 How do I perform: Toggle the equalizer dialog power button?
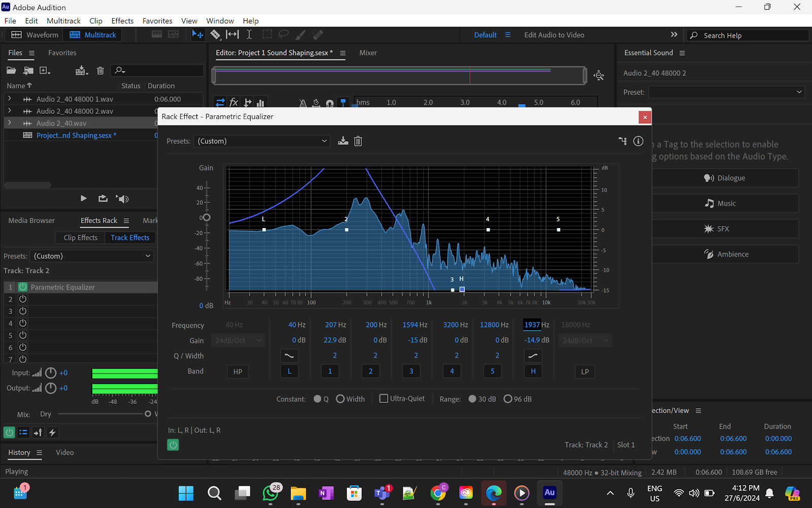[173, 445]
